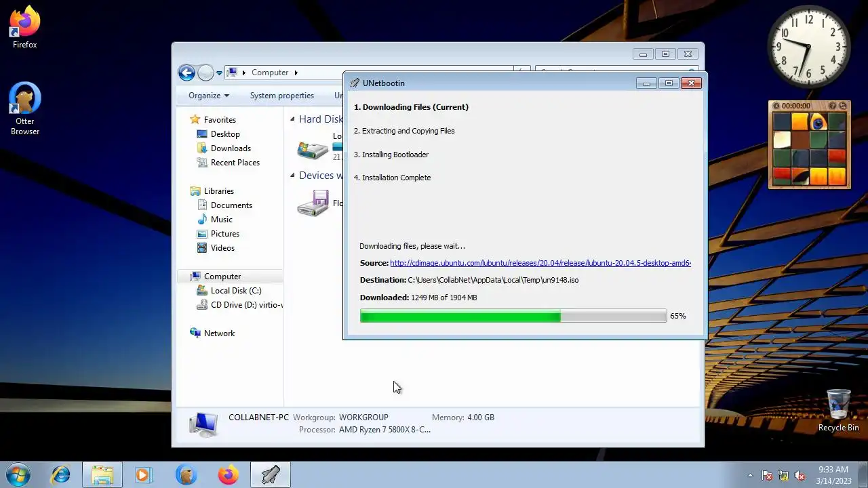Click the green download progress bar

click(x=513, y=316)
